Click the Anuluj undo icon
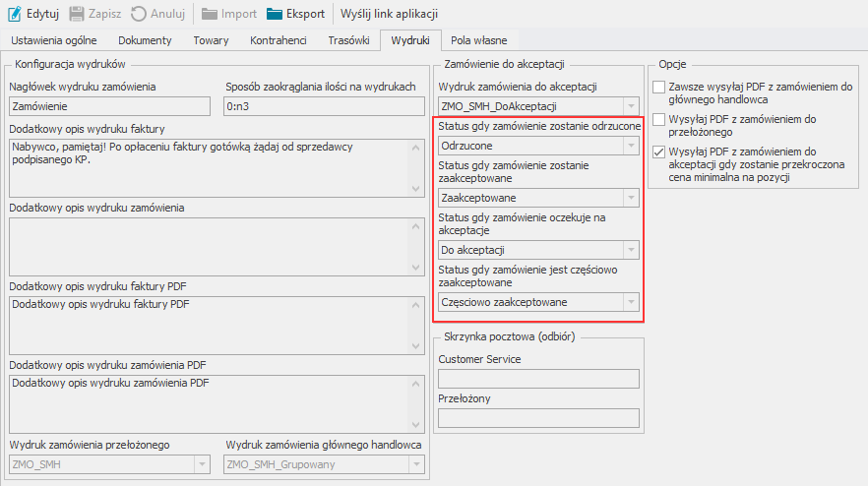The image size is (868, 486). pyautogui.click(x=139, y=14)
